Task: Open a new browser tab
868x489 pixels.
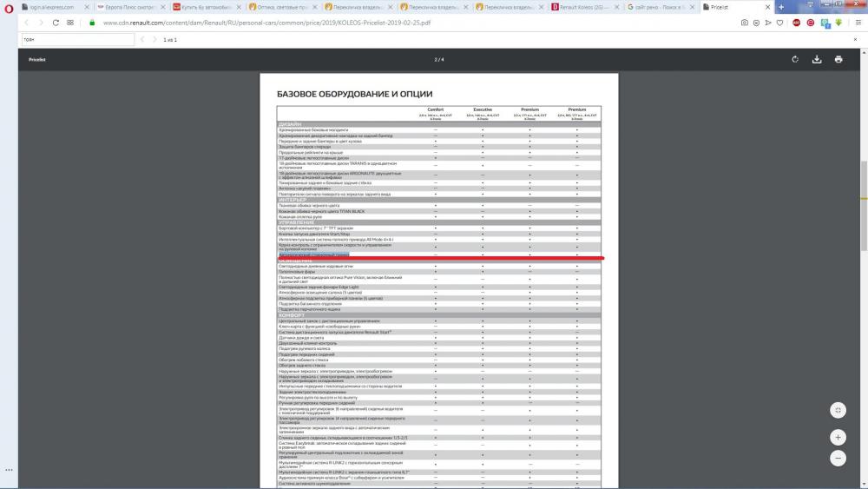Action: pyautogui.click(x=781, y=7)
